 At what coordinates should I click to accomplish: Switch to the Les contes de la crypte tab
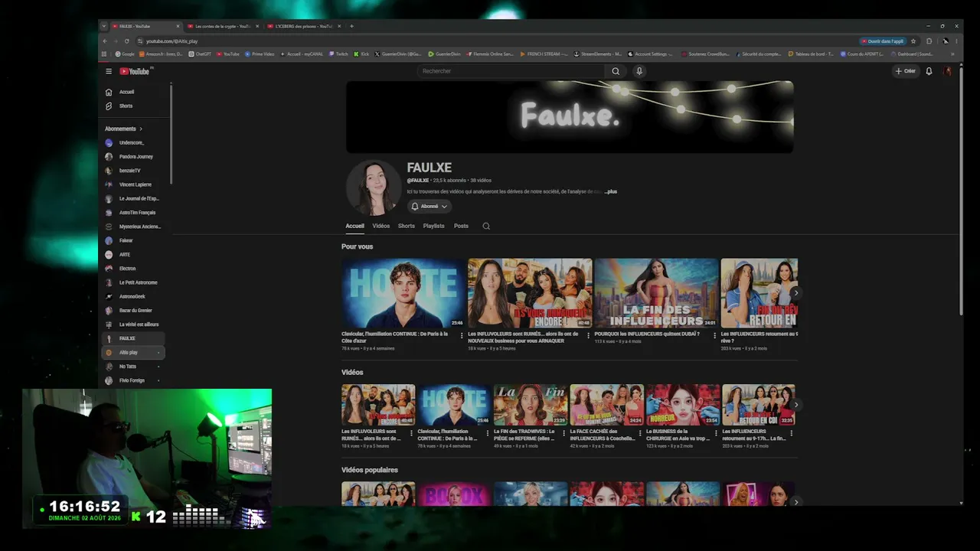224,26
